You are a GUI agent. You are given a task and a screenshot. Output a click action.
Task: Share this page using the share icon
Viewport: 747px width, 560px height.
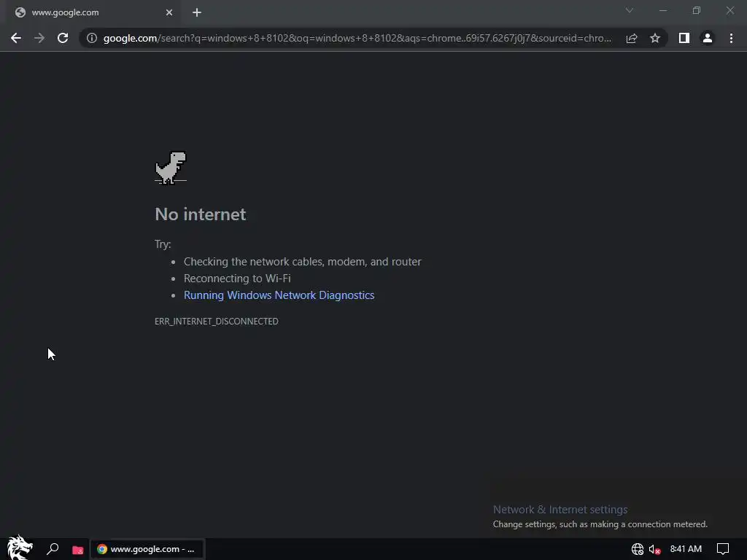pos(632,38)
